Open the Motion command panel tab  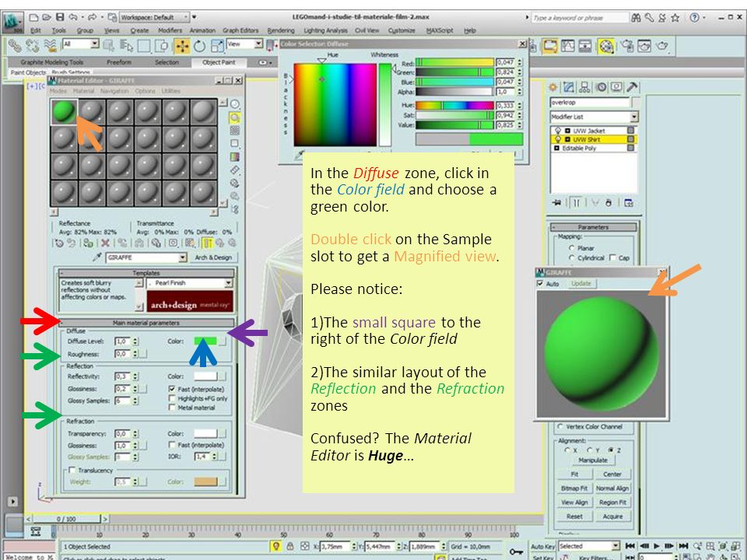click(601, 87)
